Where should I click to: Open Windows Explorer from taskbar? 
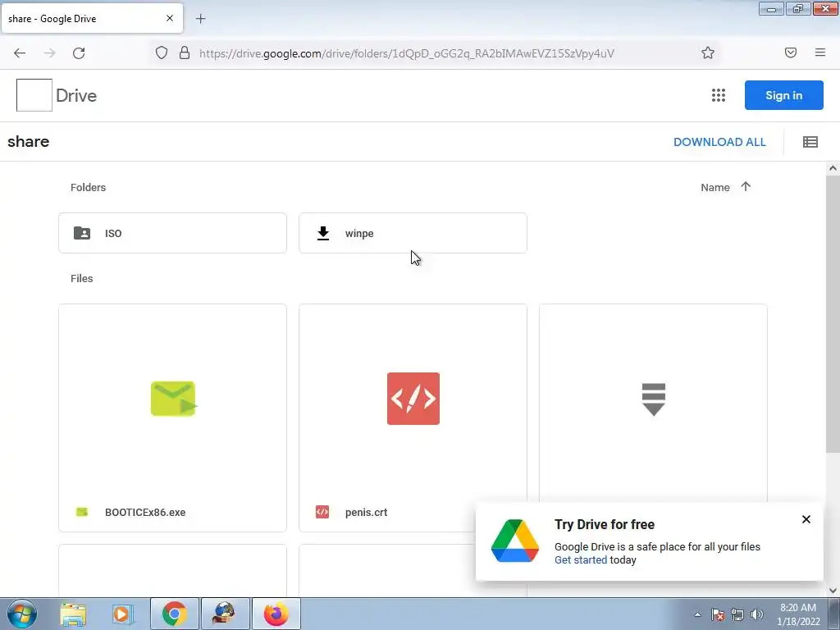[73, 614]
